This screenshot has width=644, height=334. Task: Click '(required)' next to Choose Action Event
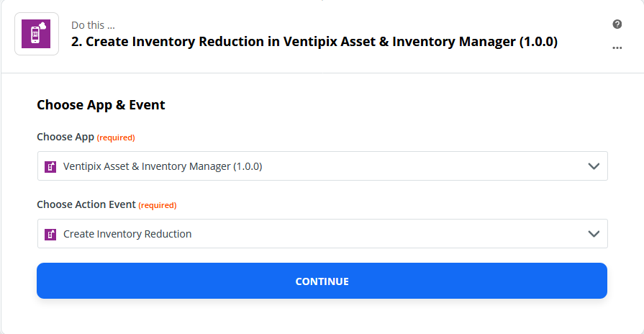(158, 205)
